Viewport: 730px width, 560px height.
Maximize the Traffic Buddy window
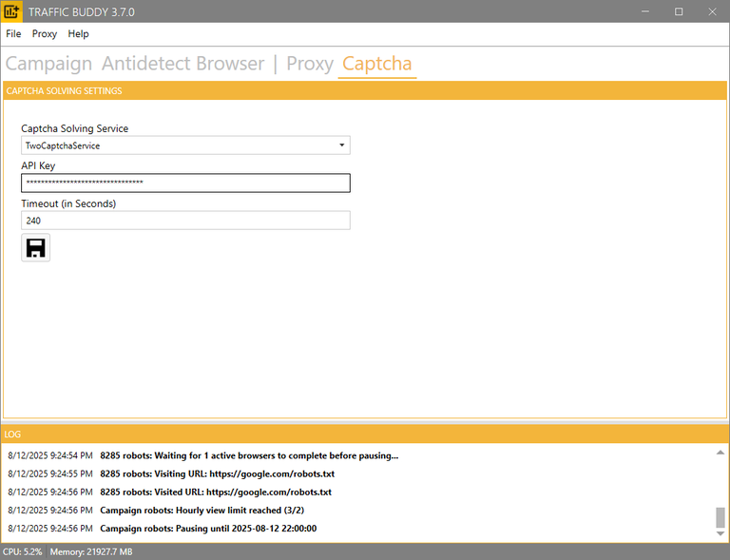click(679, 11)
